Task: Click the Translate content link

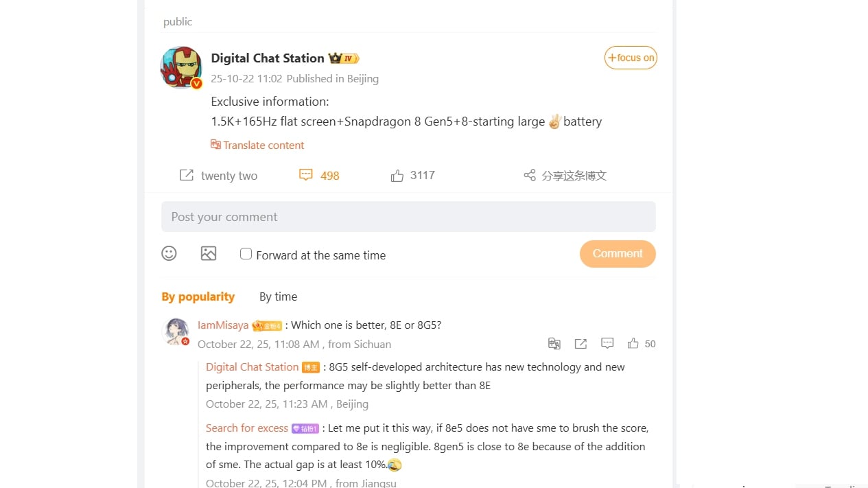Action: pos(257,145)
